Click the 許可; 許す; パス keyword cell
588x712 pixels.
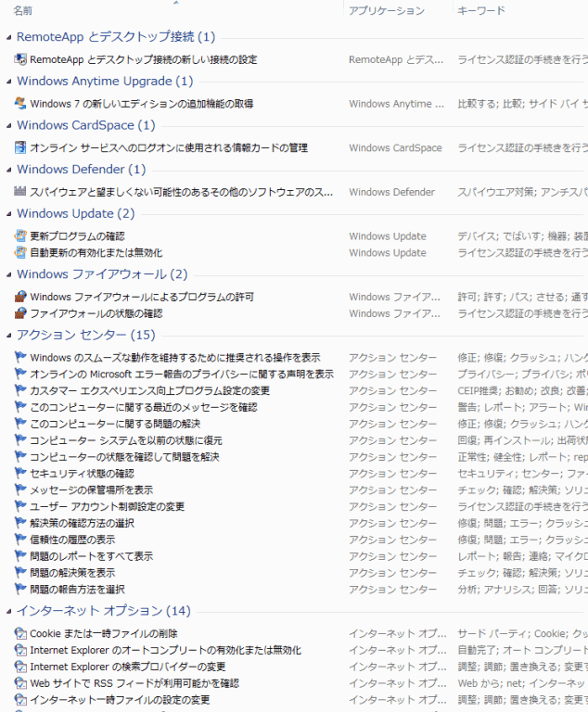click(x=522, y=297)
